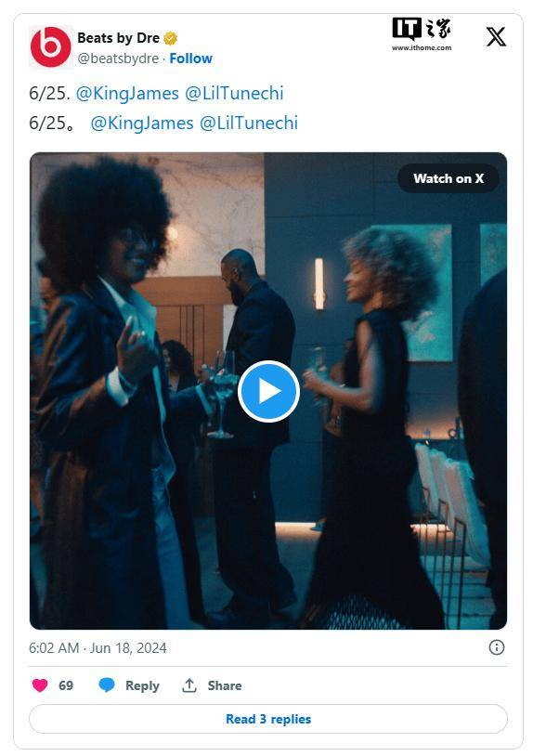Open the translated @LilTunechi mention
Image resolution: width=533 pixels, height=756 pixels.
pyautogui.click(x=249, y=123)
